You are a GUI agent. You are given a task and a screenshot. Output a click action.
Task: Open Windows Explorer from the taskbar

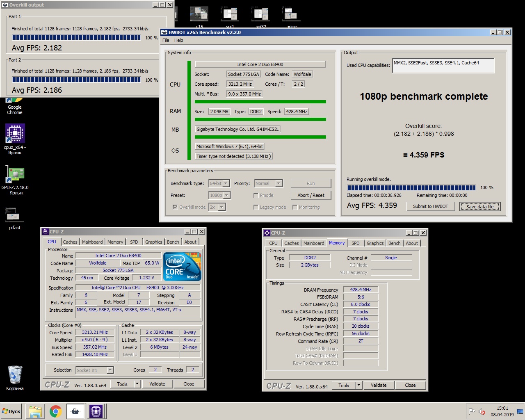(35, 411)
